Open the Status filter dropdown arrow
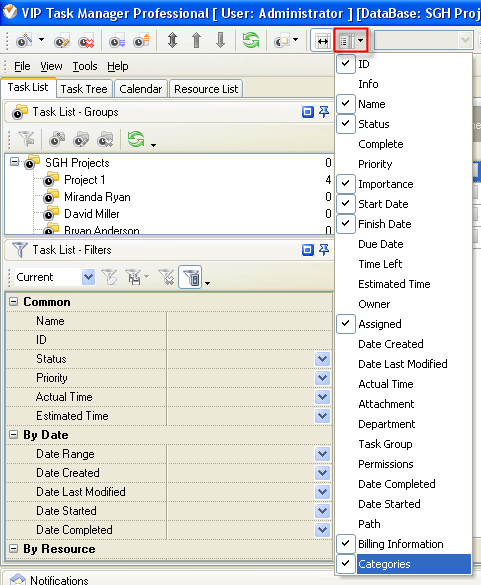Image resolution: width=481 pixels, height=585 pixels. point(322,359)
